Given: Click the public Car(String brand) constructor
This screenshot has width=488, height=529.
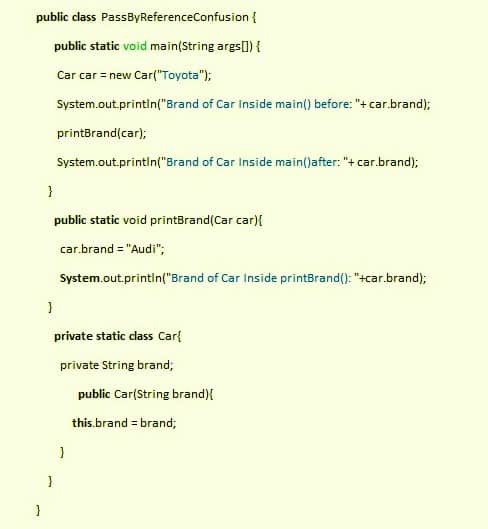Looking at the screenshot, I should click(145, 394).
